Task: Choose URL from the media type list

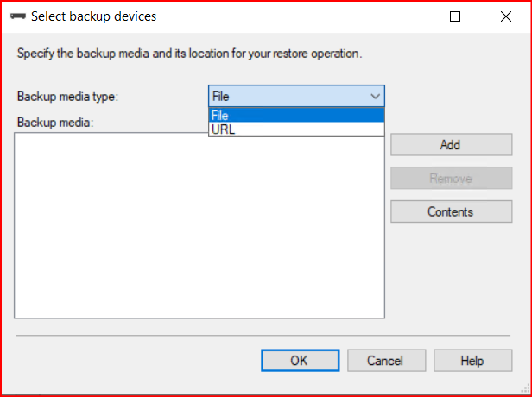Action: [x=296, y=129]
